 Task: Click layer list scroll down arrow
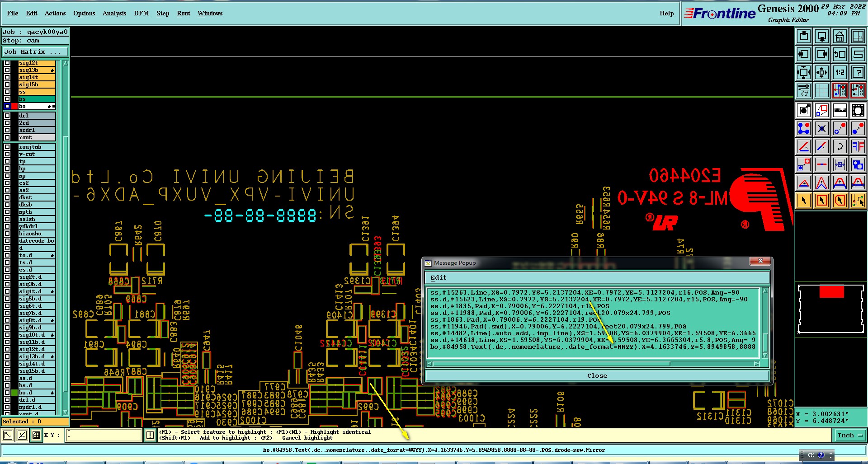[x=66, y=412]
